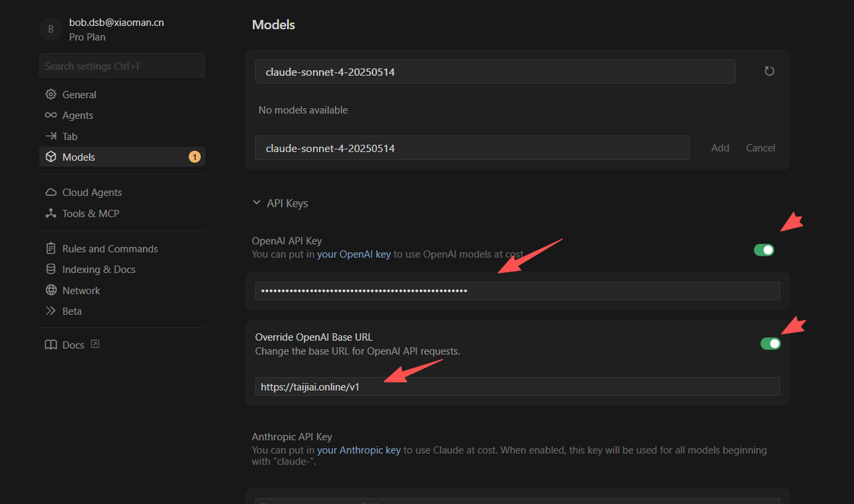
Task: Click the Agents infinity icon
Action: pos(51,115)
